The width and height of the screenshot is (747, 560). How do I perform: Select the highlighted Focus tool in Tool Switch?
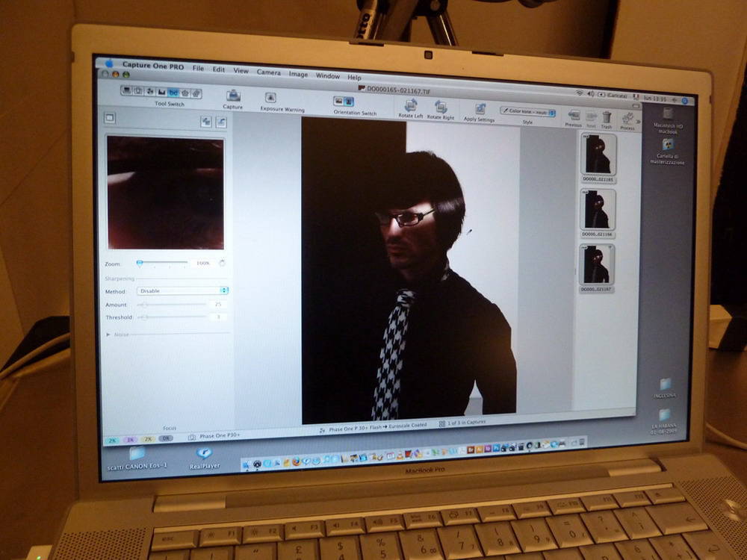[x=173, y=93]
